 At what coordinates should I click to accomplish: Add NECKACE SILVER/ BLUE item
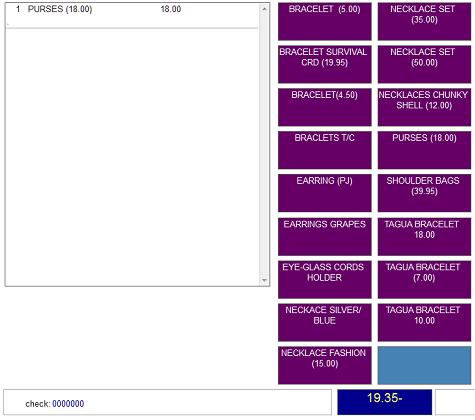pos(325,322)
